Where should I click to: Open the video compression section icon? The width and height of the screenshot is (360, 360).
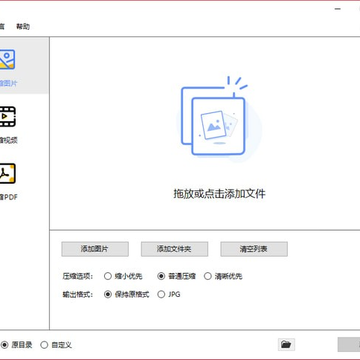[x=8, y=117]
